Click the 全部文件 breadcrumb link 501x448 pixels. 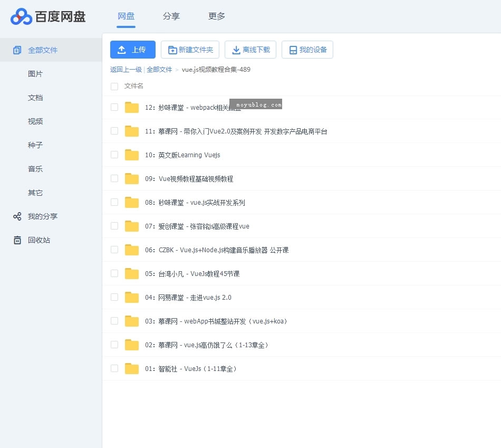tap(159, 70)
